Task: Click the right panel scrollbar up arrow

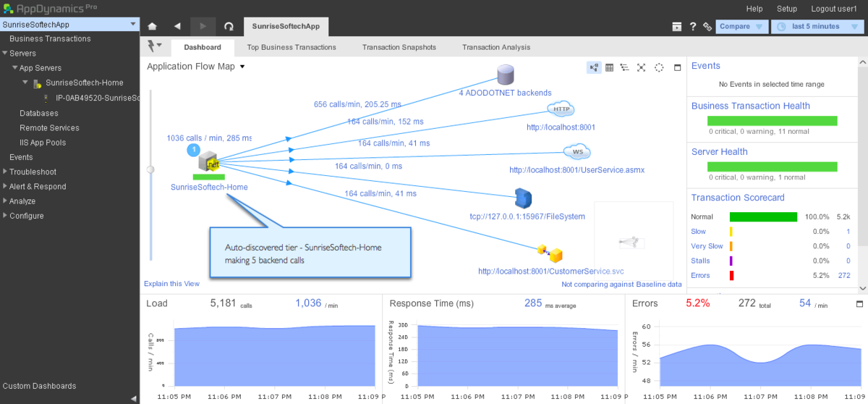Action: click(x=863, y=64)
